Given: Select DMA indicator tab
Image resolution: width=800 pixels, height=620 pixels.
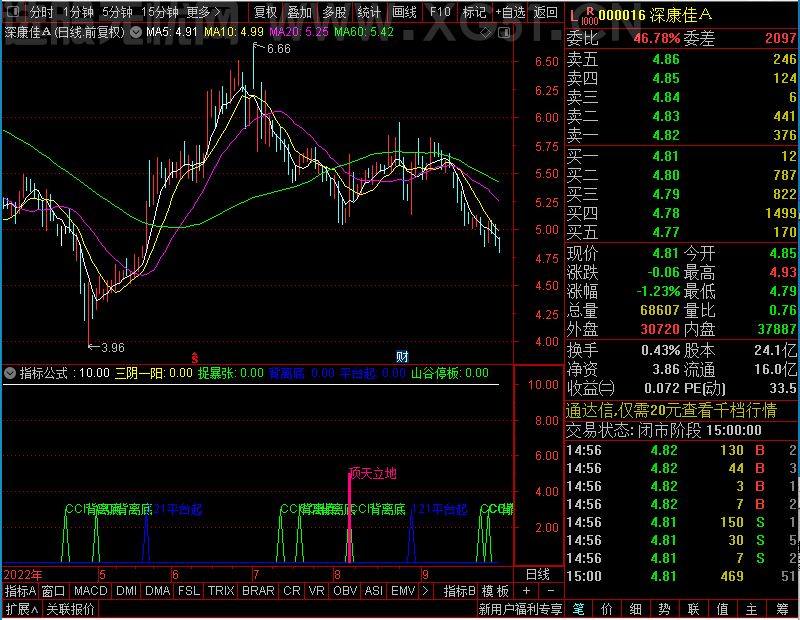Looking at the screenshot, I should (x=158, y=591).
